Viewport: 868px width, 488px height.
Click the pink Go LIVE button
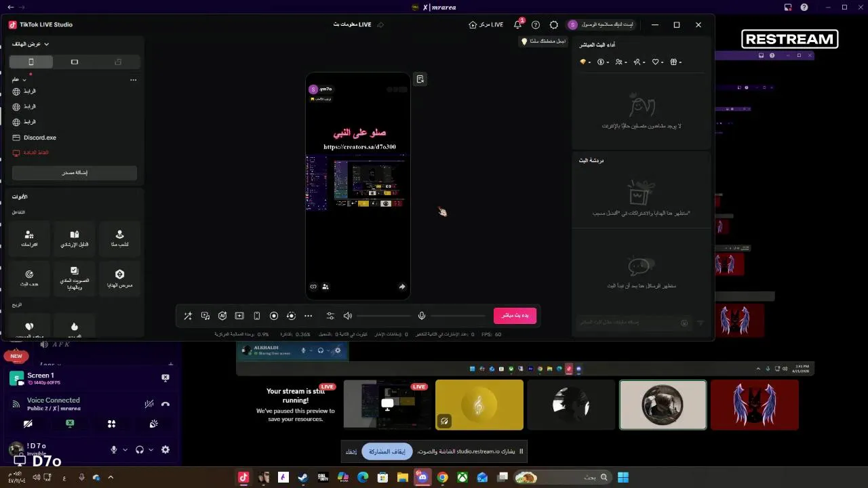pyautogui.click(x=515, y=316)
